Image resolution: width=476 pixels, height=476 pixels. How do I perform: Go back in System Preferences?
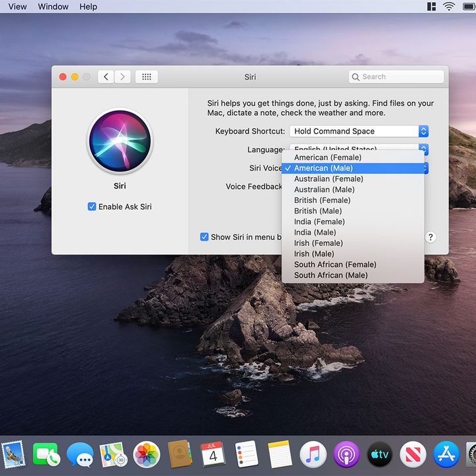pos(106,77)
